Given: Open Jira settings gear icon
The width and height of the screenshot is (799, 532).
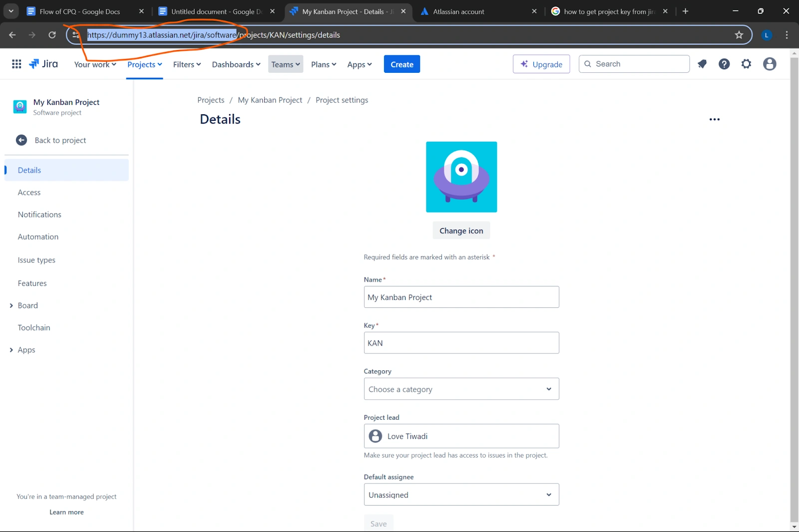Looking at the screenshot, I should click(x=746, y=64).
